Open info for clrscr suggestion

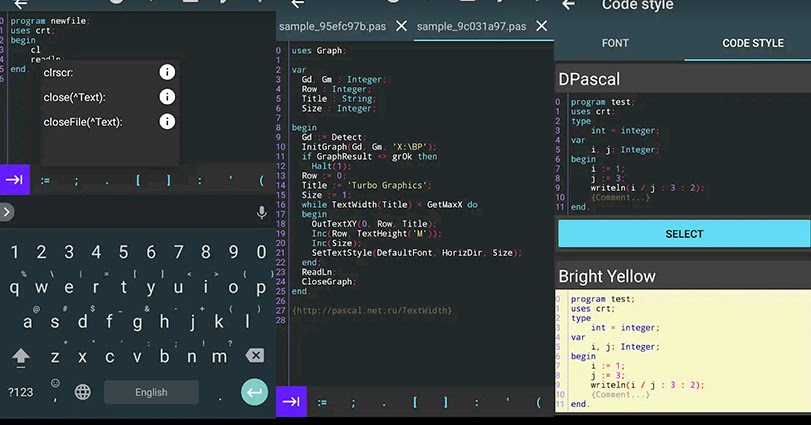167,72
